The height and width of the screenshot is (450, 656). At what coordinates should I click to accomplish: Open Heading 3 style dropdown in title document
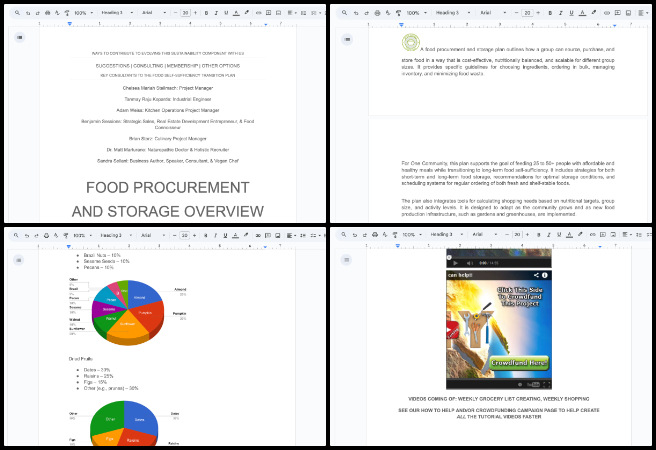(117, 13)
